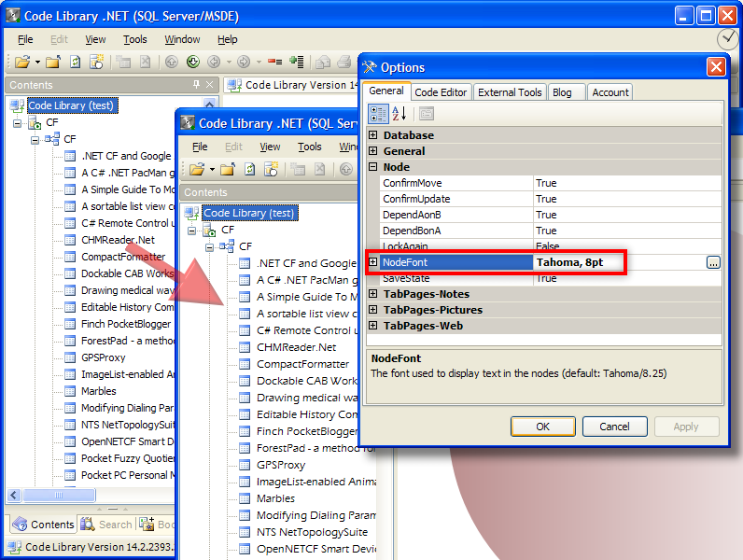
Task: Collapse the Node category in Options
Action: pos(373,167)
